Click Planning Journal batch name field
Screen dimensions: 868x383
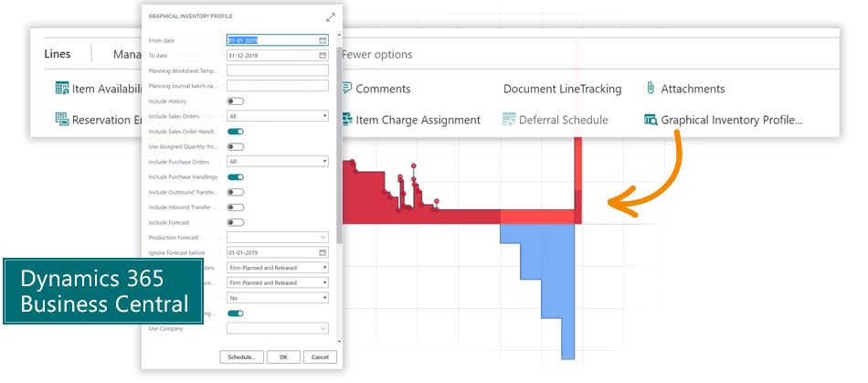pos(278,86)
